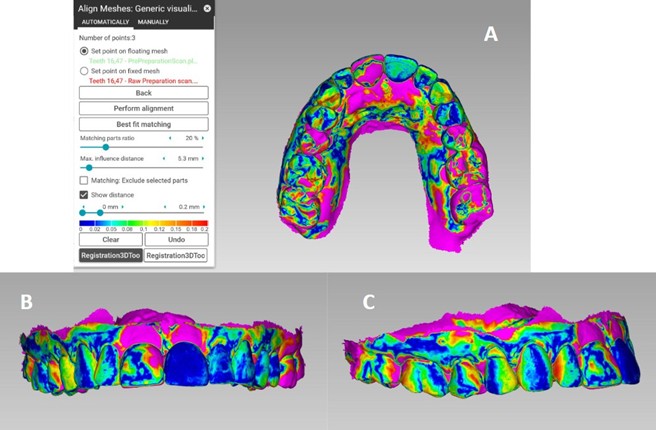The image size is (656, 430).
Task: Select Set point on fixed mesh radio
Action: pyautogui.click(x=84, y=71)
